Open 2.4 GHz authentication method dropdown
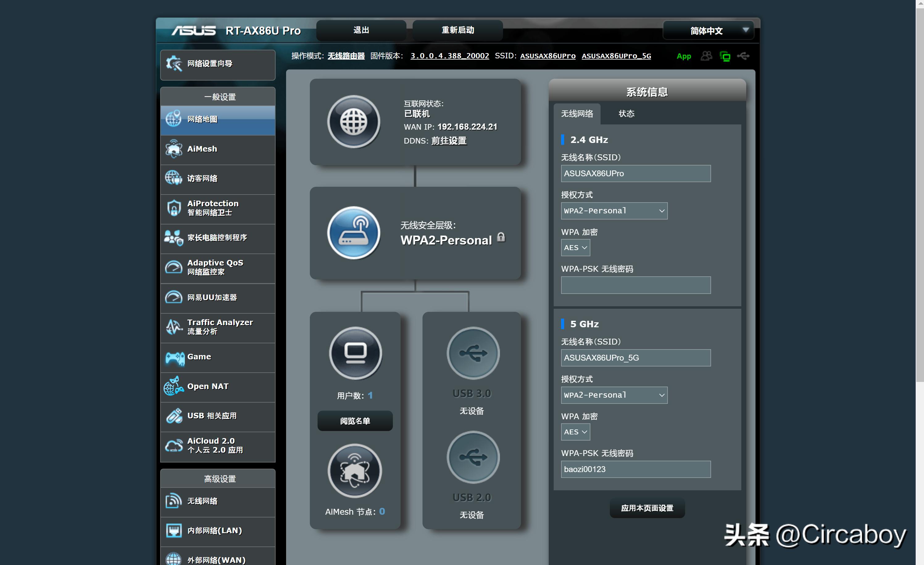The height and width of the screenshot is (565, 924). click(x=614, y=211)
